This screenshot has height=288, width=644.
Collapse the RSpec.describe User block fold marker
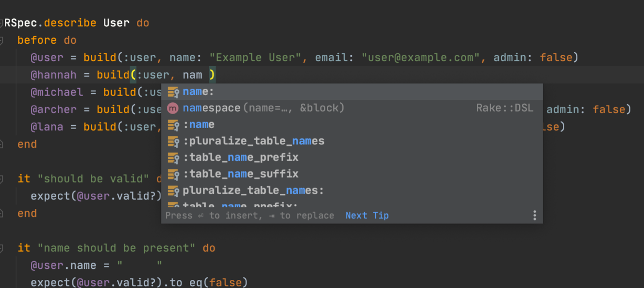(1, 23)
